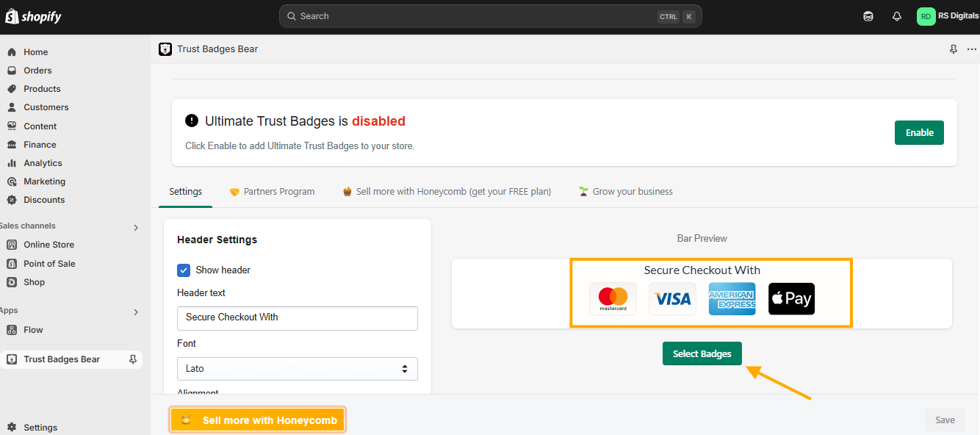980x435 pixels.
Task: Open the sidekick icon beside the bell
Action: click(868, 16)
